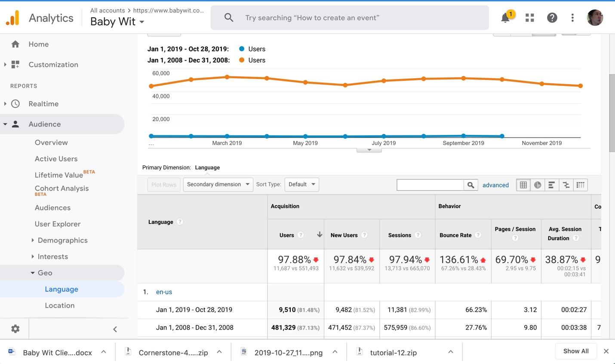615x364 pixels.
Task: Click the Analytics search input field
Action: [x=350, y=18]
